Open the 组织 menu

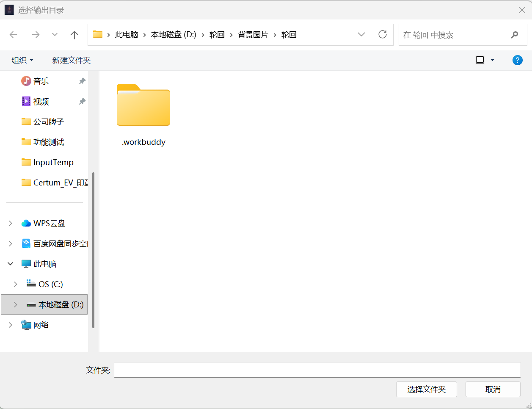(x=22, y=60)
